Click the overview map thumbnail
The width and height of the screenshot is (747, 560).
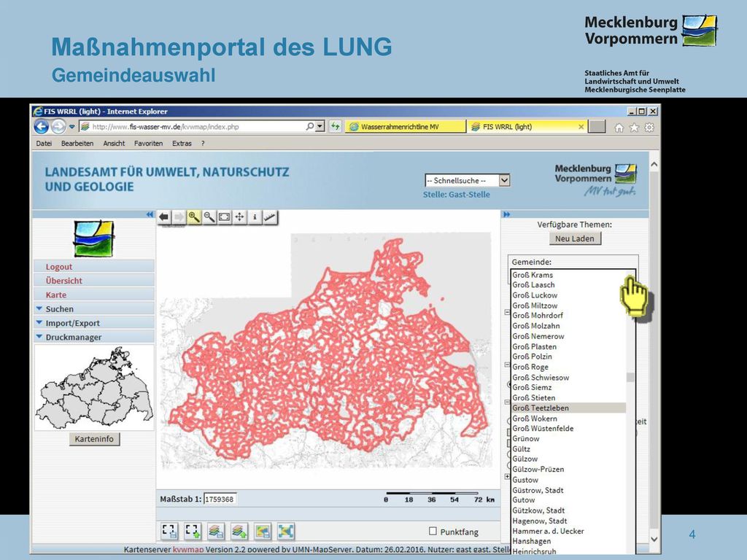[x=94, y=388]
